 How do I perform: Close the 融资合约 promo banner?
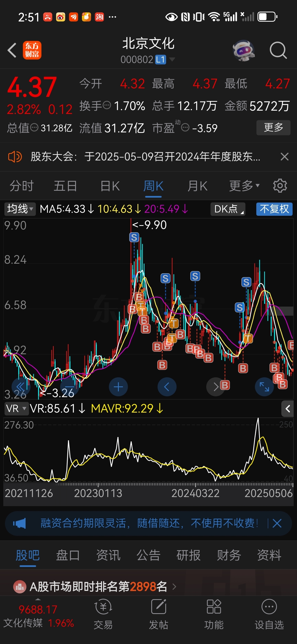tap(277, 523)
